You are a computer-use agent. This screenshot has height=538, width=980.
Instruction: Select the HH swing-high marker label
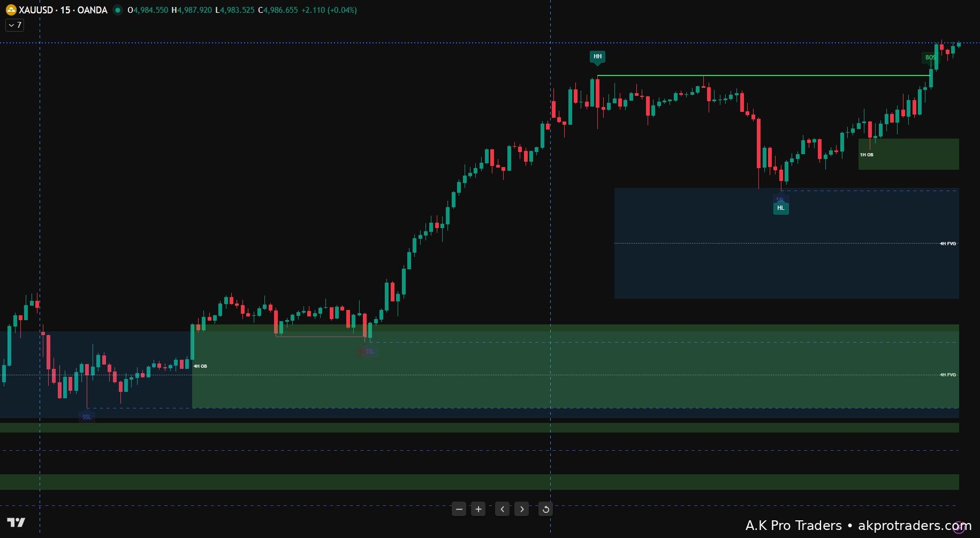598,56
